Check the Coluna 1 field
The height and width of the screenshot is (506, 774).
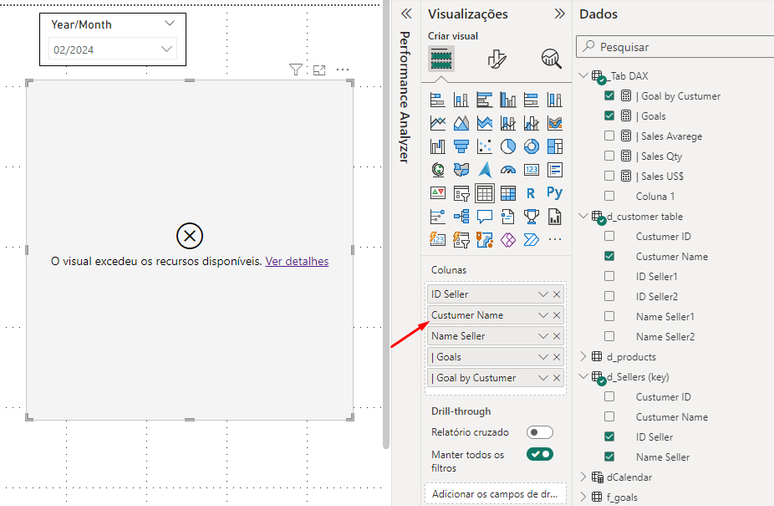(x=609, y=196)
